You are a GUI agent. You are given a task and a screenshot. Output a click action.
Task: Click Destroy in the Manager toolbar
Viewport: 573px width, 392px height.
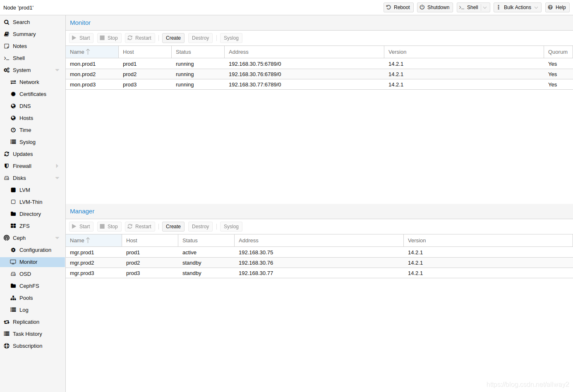click(200, 227)
